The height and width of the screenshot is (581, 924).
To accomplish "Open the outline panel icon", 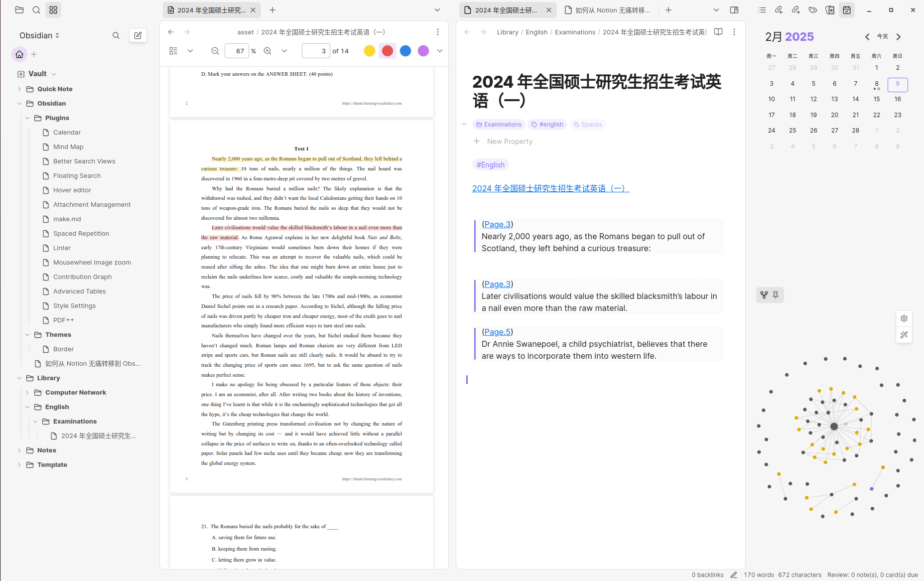I will pos(762,10).
